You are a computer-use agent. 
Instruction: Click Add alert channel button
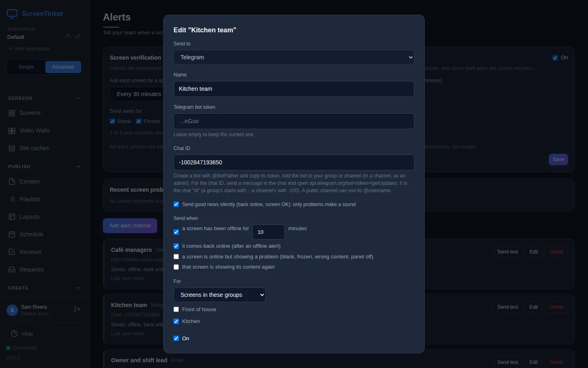pyautogui.click(x=130, y=226)
